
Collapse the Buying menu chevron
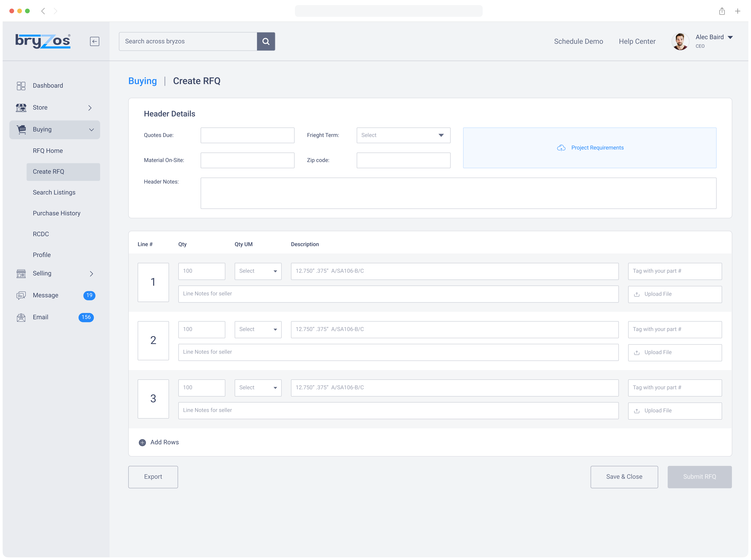91,129
